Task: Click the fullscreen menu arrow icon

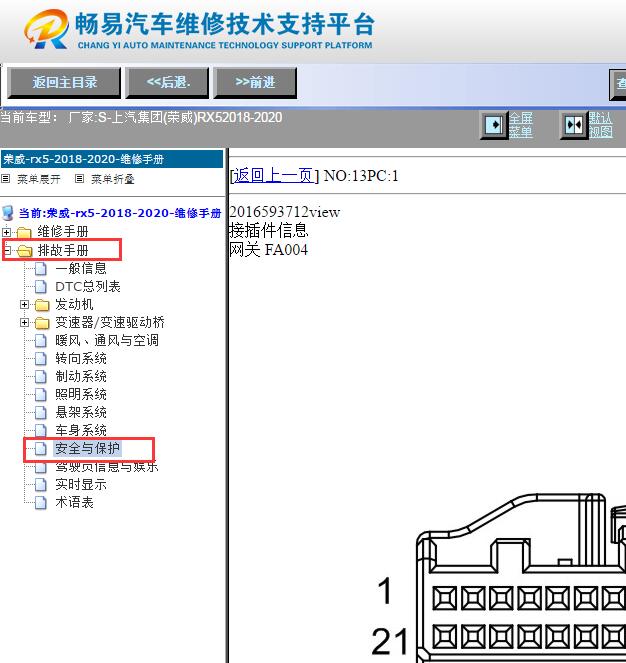Action: pyautogui.click(x=494, y=125)
